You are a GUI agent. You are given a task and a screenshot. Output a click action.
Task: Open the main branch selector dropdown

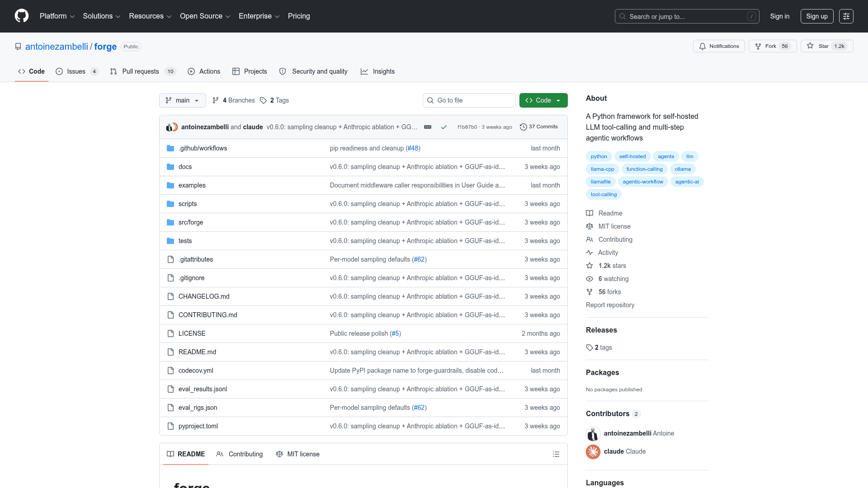(x=183, y=100)
